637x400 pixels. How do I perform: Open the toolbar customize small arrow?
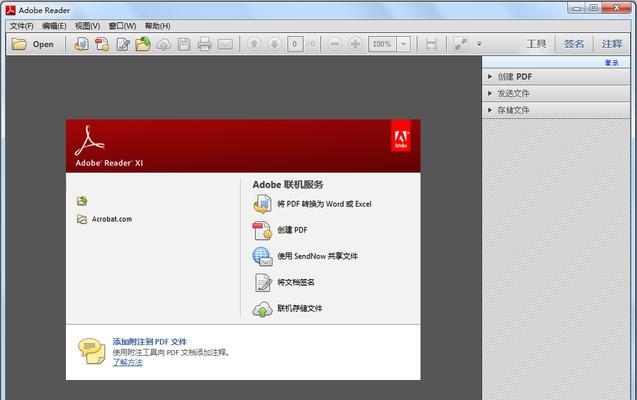(479, 43)
